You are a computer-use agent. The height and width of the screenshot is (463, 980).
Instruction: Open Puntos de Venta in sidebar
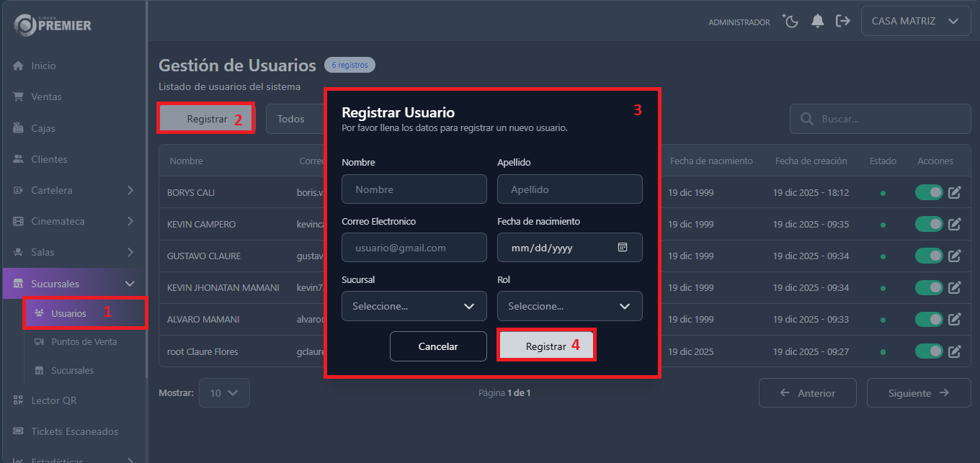click(84, 341)
